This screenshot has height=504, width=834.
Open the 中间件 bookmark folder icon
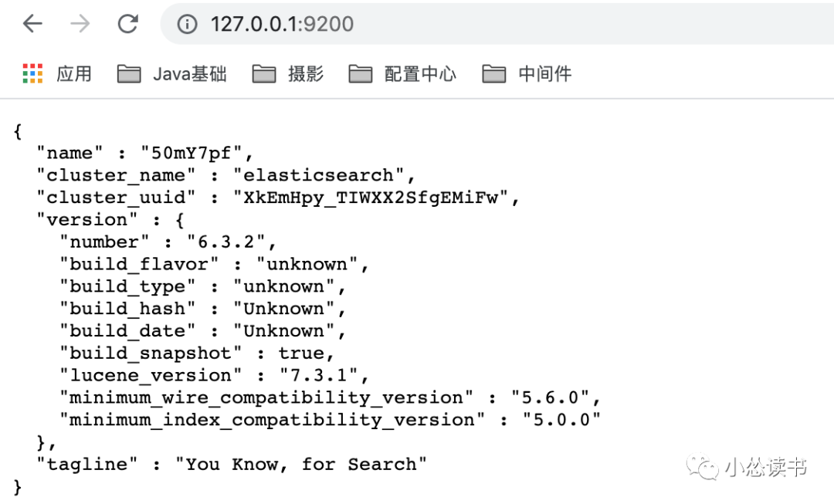click(493, 74)
